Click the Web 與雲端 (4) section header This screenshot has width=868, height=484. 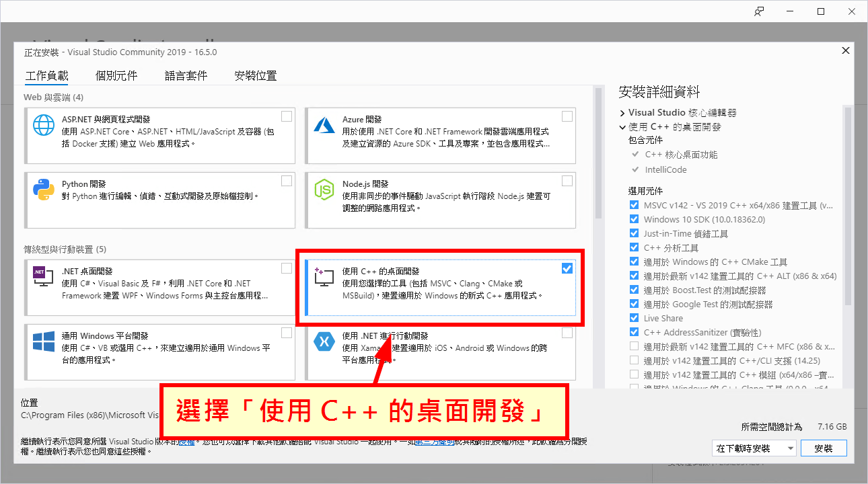[x=54, y=97]
